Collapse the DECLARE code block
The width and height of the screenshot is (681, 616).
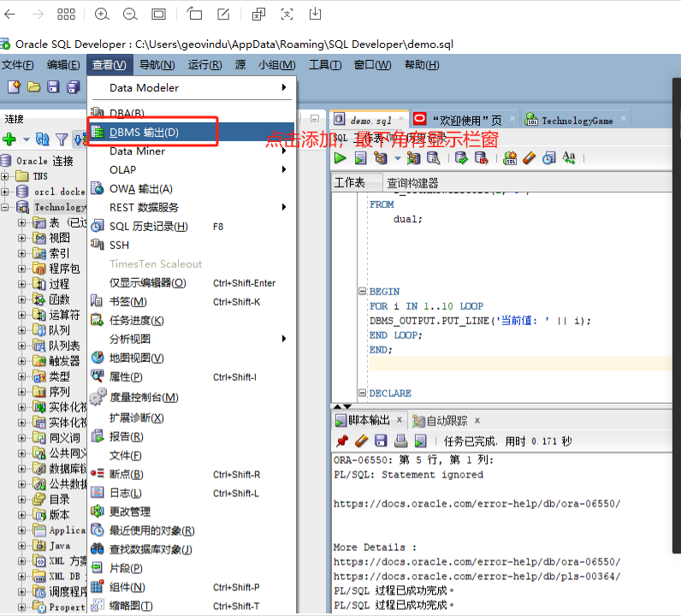[x=362, y=393]
